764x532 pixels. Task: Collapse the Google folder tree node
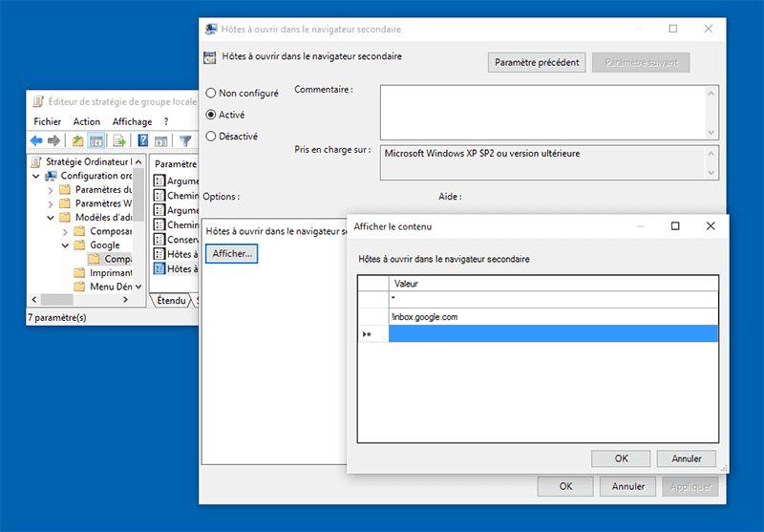[x=65, y=245]
